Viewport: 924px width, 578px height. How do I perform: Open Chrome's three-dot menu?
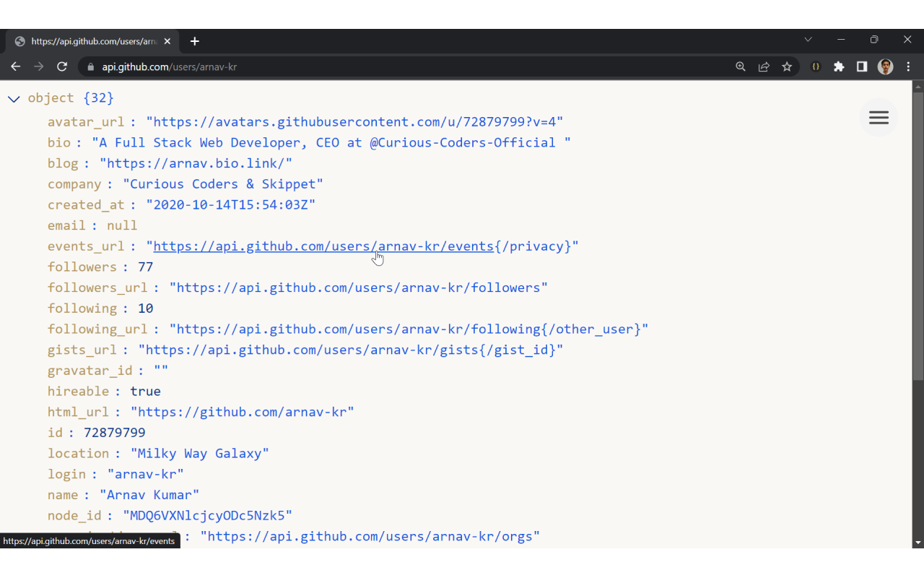908,66
